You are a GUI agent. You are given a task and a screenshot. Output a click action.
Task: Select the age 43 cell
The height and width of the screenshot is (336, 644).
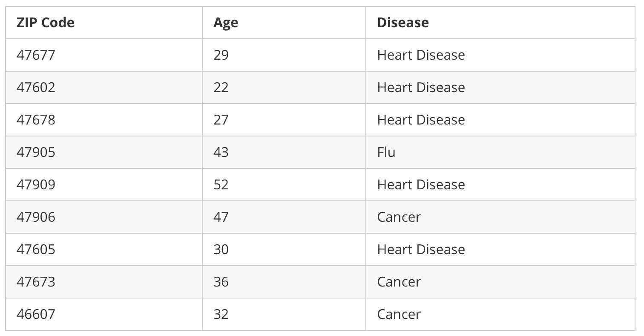click(221, 152)
